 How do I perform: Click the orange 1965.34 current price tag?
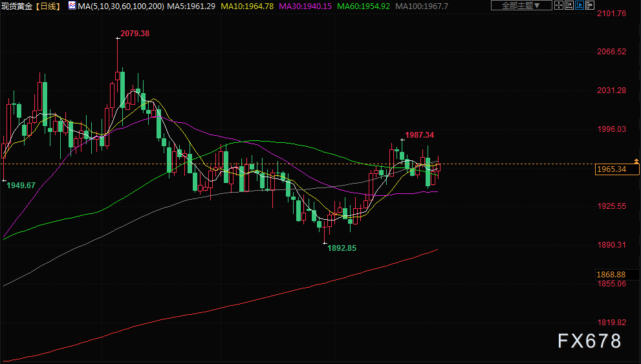pyautogui.click(x=611, y=169)
